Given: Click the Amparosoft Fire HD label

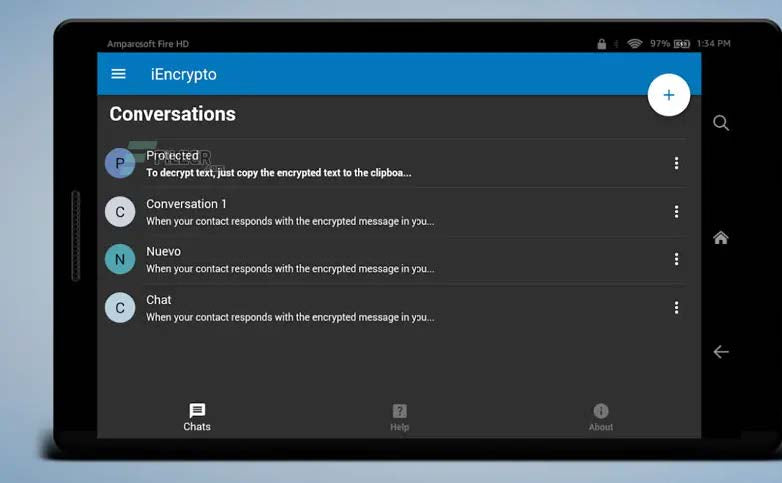Looking at the screenshot, I should tap(148, 44).
